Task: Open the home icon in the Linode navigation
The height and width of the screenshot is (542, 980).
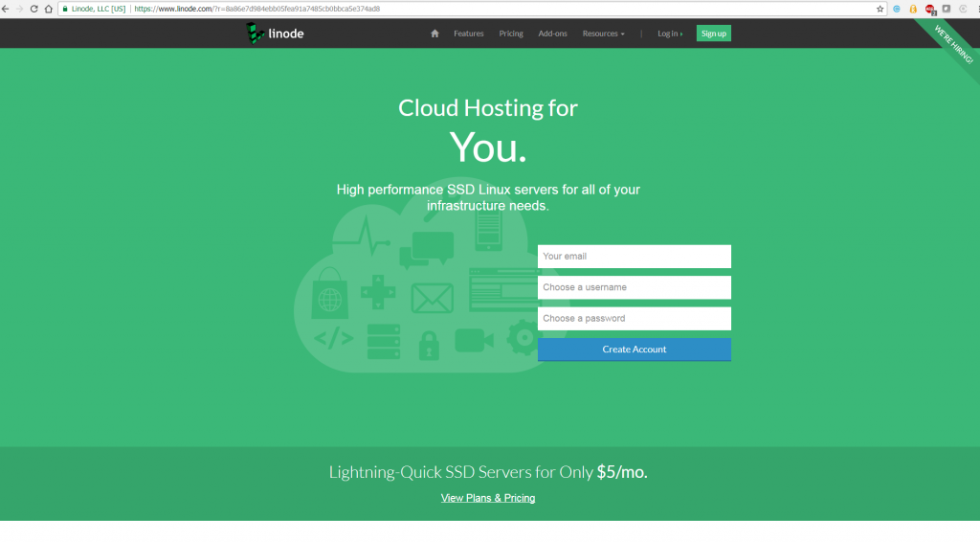Action: tap(435, 34)
